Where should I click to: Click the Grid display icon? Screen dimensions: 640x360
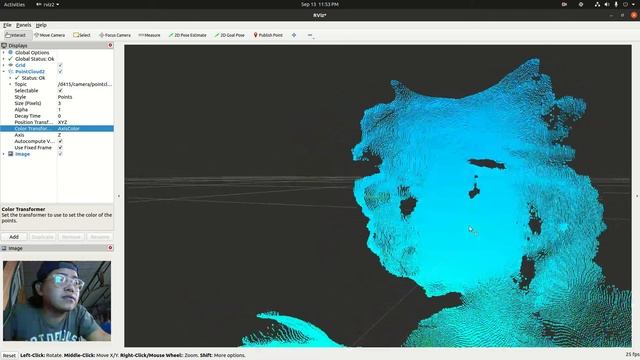pos(11,65)
